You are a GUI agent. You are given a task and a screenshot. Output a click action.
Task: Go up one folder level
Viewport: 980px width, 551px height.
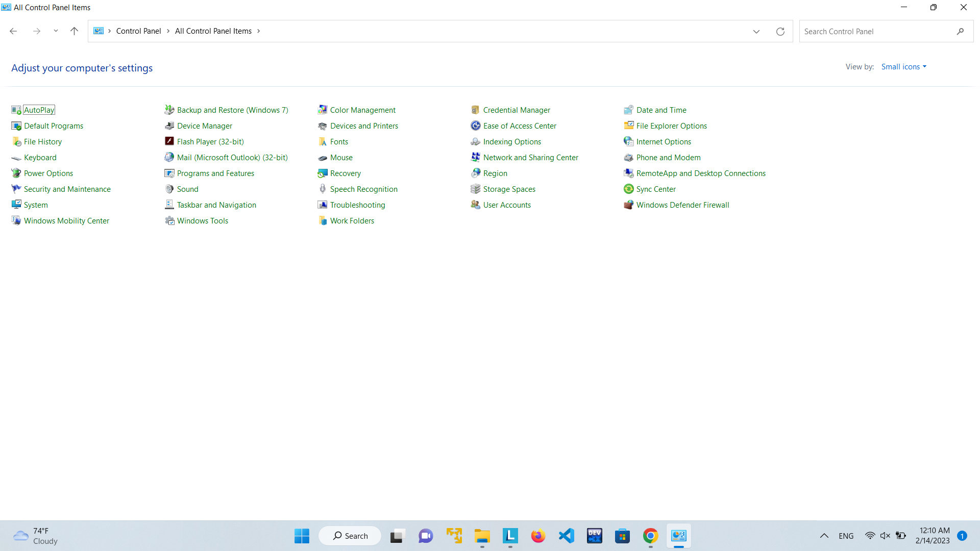pos(74,31)
